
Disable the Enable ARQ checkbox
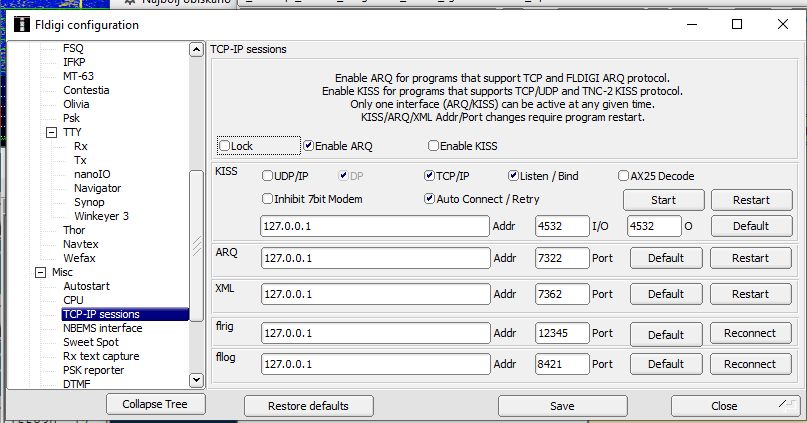[309, 146]
